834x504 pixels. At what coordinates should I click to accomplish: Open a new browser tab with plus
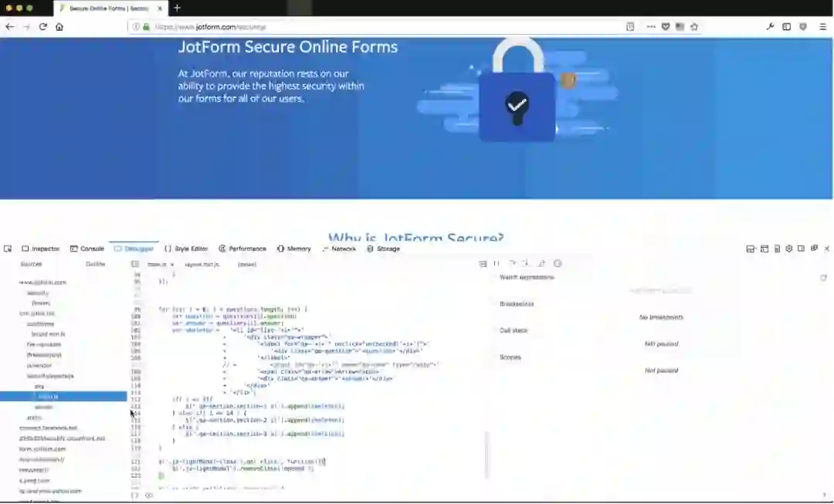[x=177, y=8]
